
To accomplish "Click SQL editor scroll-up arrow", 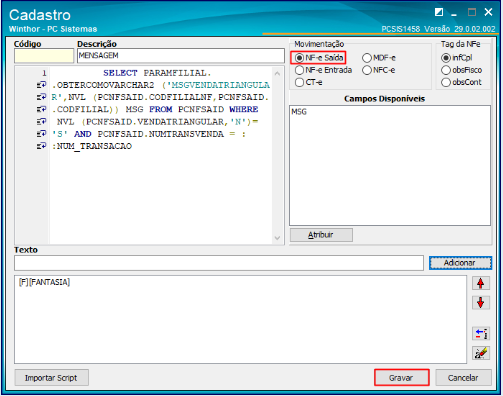I will tap(277, 73).
